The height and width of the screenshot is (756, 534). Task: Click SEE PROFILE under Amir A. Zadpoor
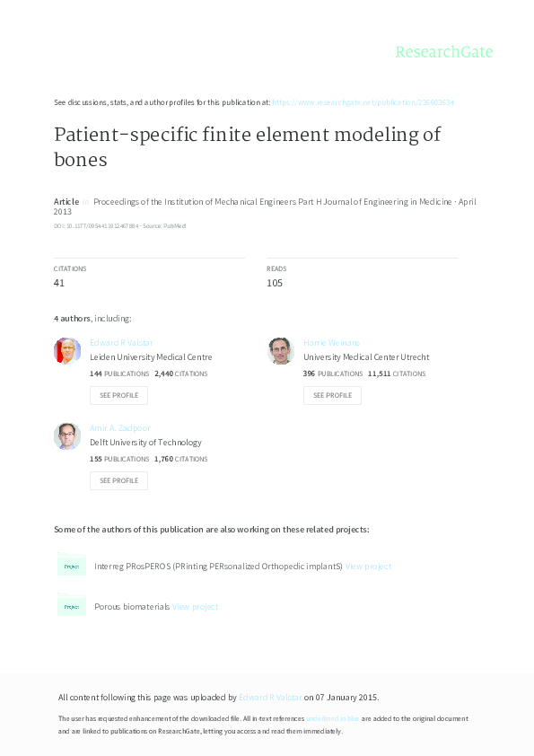coord(118,480)
